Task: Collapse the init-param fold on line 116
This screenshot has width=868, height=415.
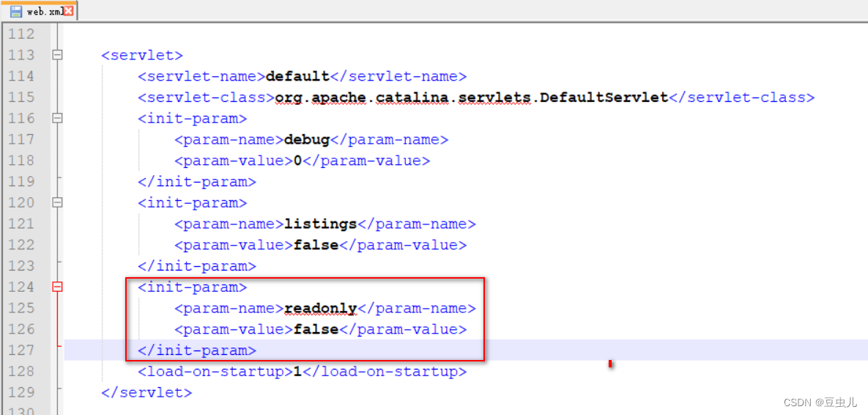Action: click(57, 118)
